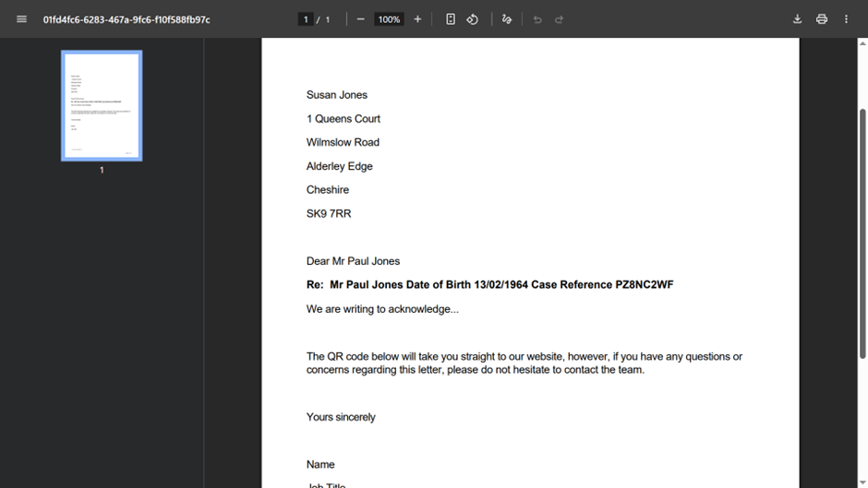Select the page 1 thumbnail in sidebar
Screen dimensions: 868x488
[x=102, y=106]
